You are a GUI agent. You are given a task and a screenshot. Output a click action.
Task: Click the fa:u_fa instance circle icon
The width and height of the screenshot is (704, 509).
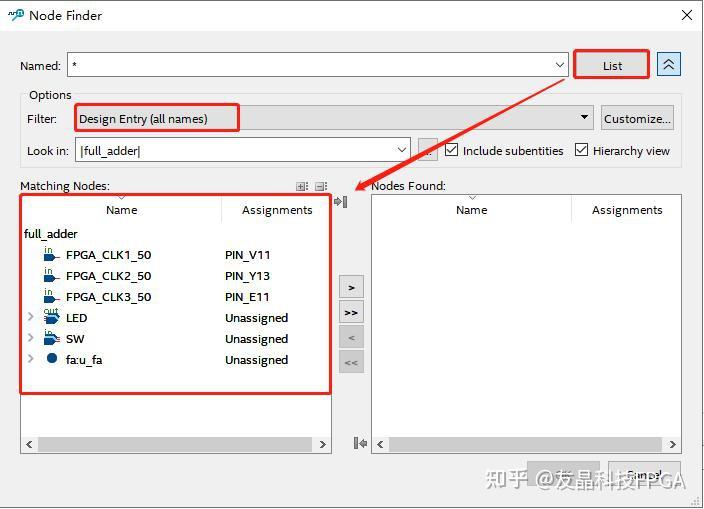[52, 358]
